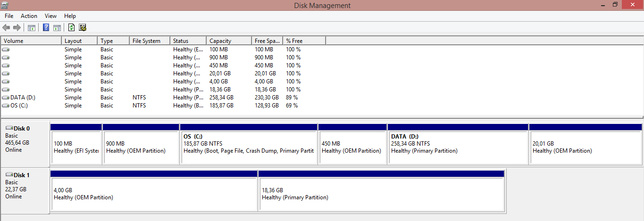Open Help using the blue question mark icon
The width and height of the screenshot is (644, 221).
[46, 28]
